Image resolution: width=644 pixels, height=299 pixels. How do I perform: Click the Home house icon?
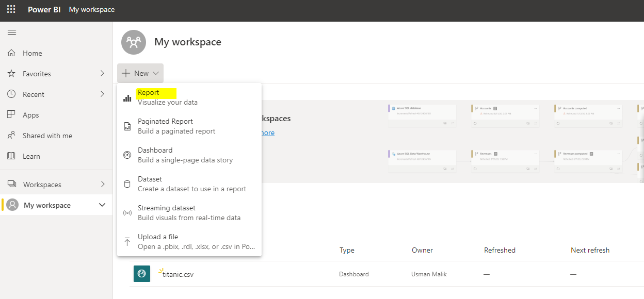tap(11, 53)
